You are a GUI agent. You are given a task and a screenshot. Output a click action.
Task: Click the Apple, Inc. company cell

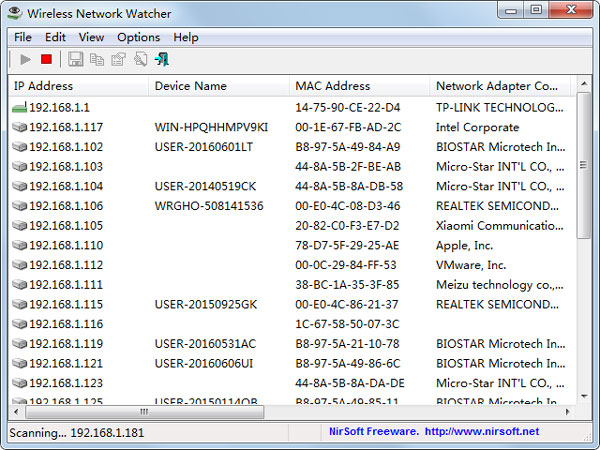464,245
